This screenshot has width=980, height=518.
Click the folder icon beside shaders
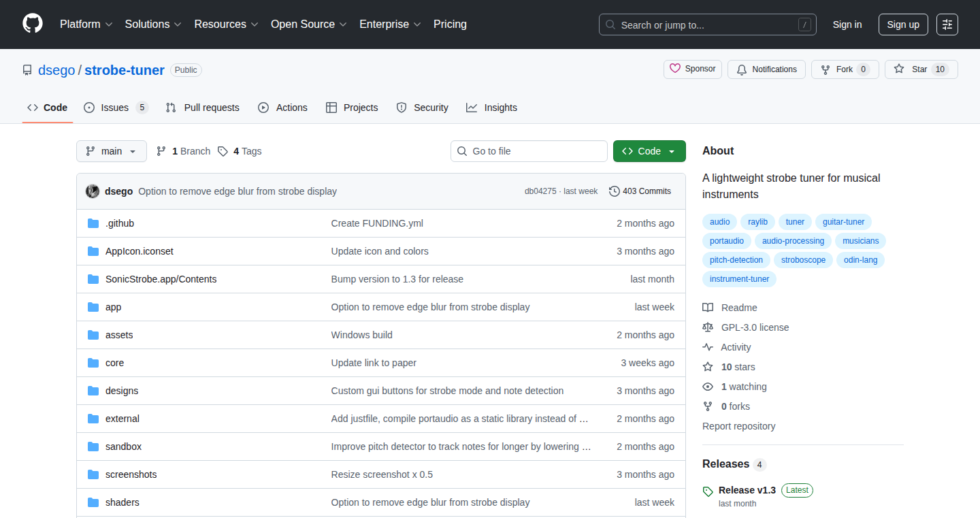[x=93, y=502]
